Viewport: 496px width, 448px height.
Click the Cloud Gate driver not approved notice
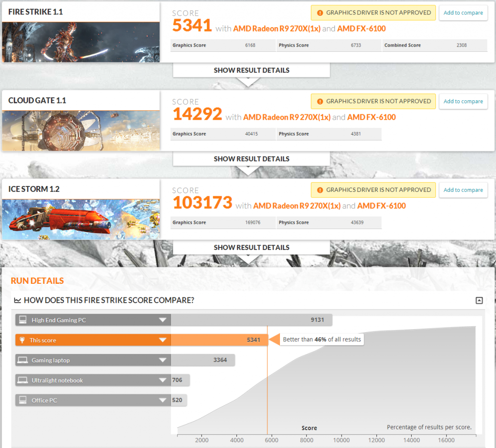(373, 102)
